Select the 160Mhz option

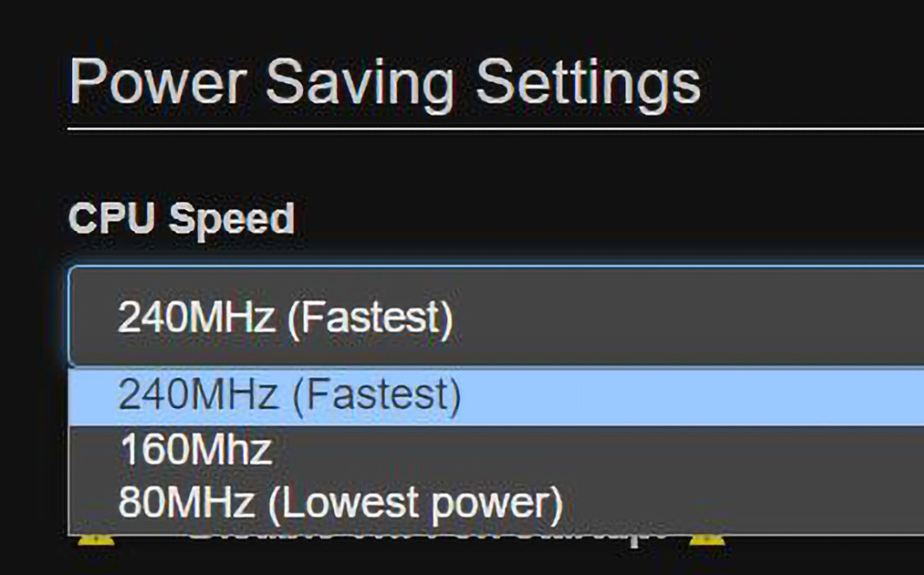[x=196, y=449]
